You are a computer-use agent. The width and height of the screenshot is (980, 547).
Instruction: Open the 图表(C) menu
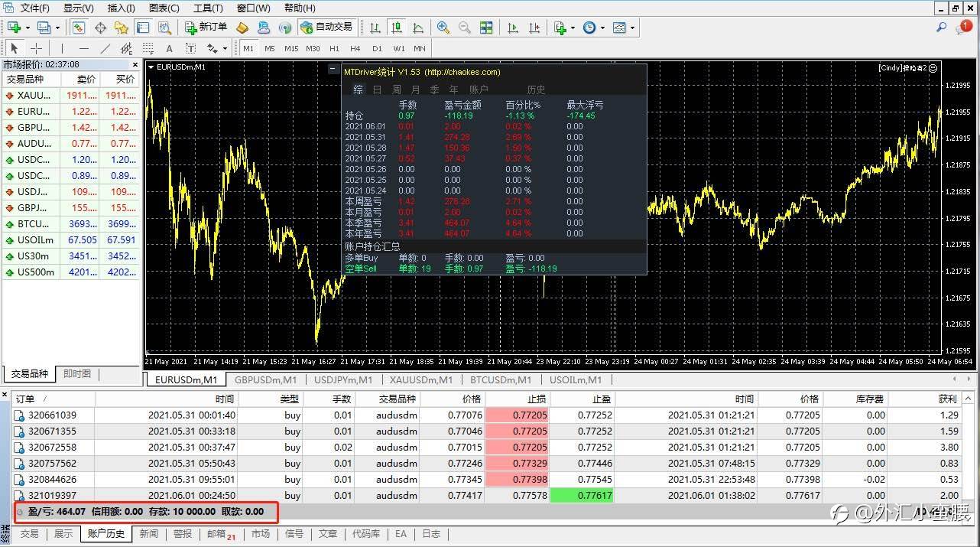pyautogui.click(x=164, y=8)
